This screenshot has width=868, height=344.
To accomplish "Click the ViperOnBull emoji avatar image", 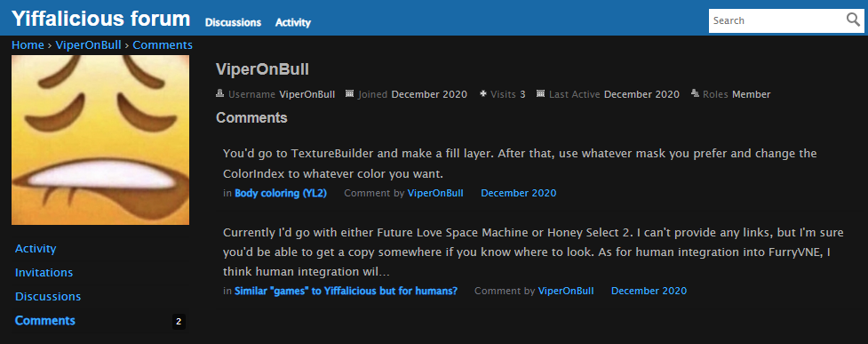I will pos(100,140).
